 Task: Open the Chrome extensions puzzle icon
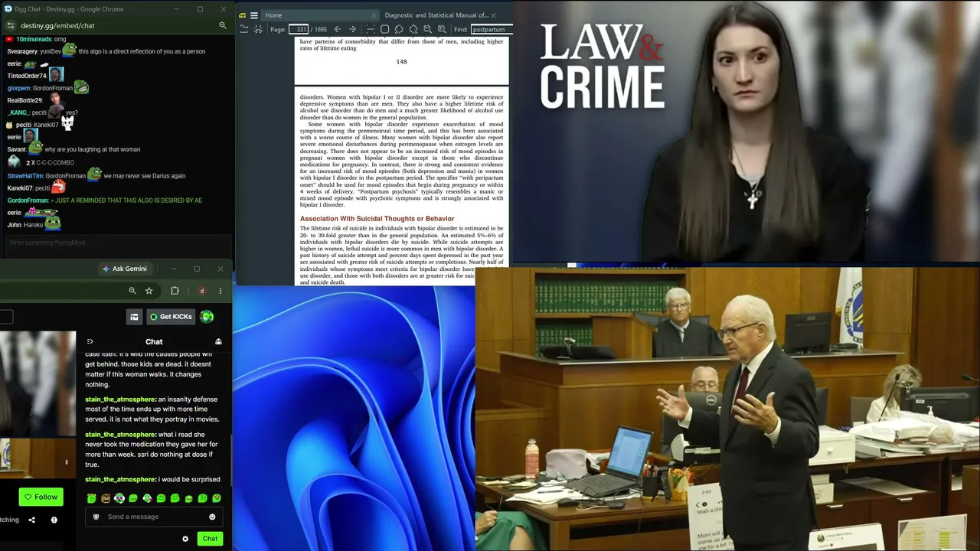175,291
